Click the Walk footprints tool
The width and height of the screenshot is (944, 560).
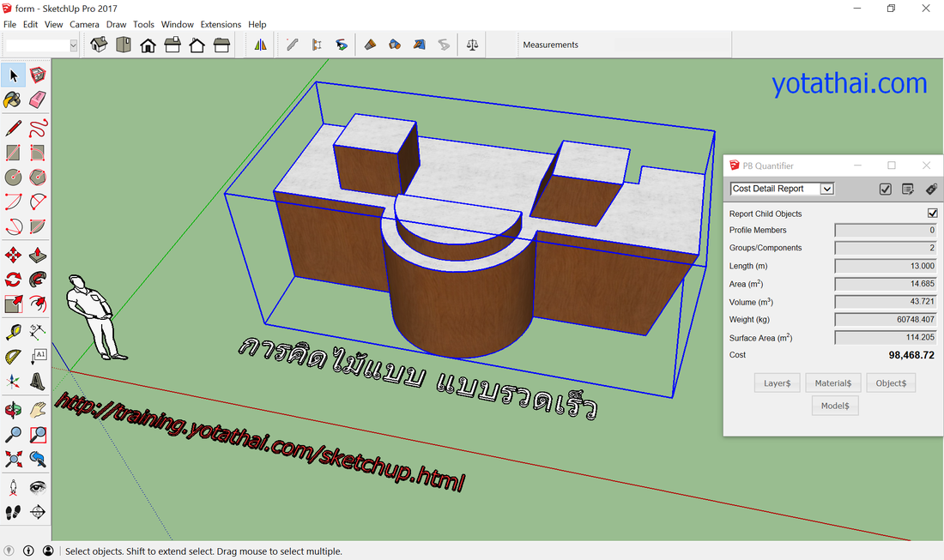13,512
